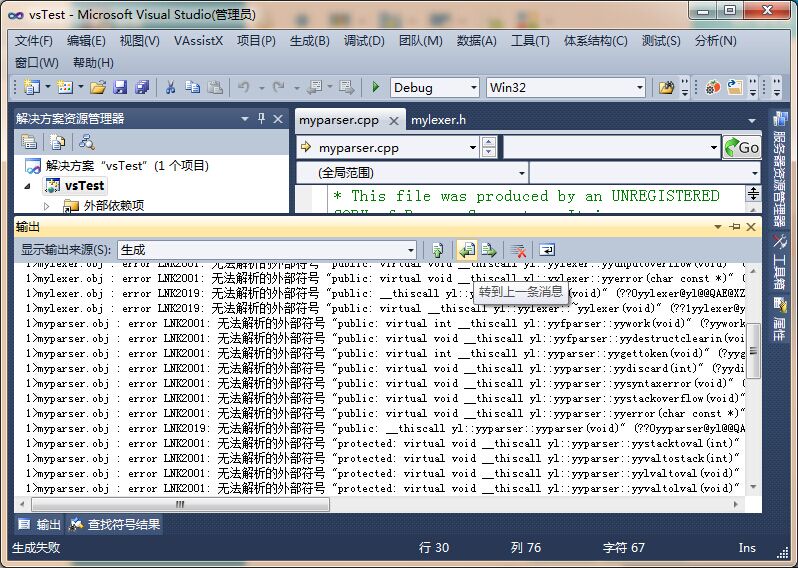Click the Copy toolbar icon

[192, 88]
